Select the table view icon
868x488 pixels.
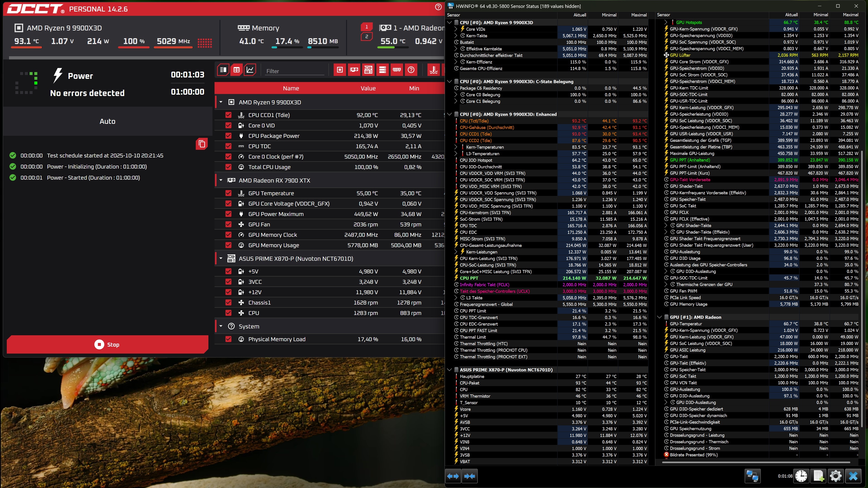coord(236,70)
